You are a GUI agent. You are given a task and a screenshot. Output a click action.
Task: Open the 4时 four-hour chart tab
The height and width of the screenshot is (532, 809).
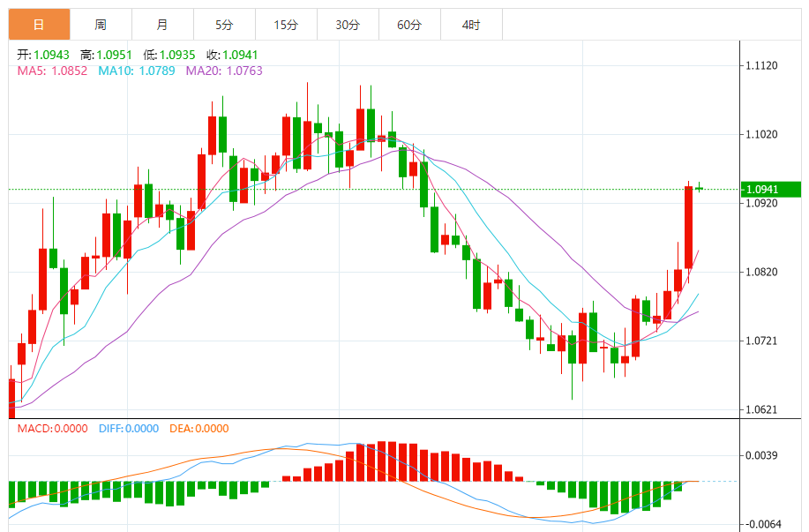click(472, 24)
